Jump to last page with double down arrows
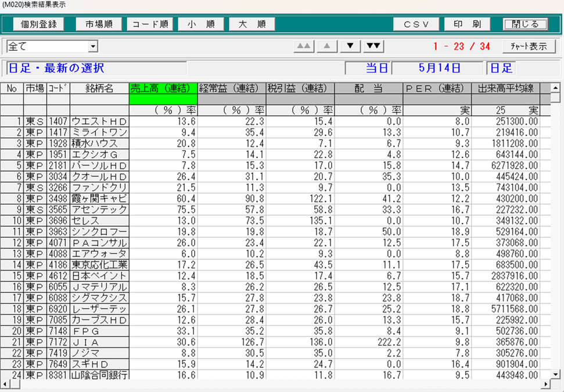 pyautogui.click(x=373, y=46)
